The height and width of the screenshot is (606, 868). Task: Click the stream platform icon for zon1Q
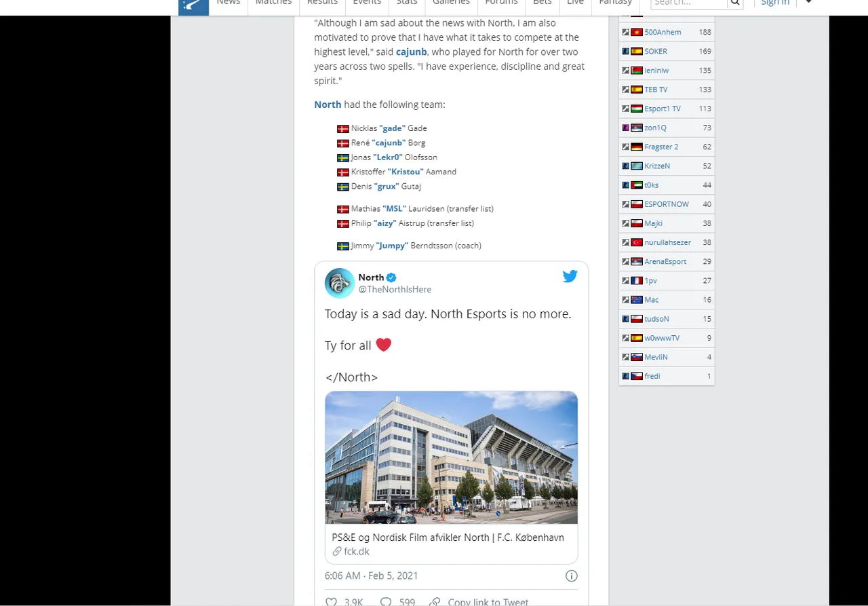(625, 128)
